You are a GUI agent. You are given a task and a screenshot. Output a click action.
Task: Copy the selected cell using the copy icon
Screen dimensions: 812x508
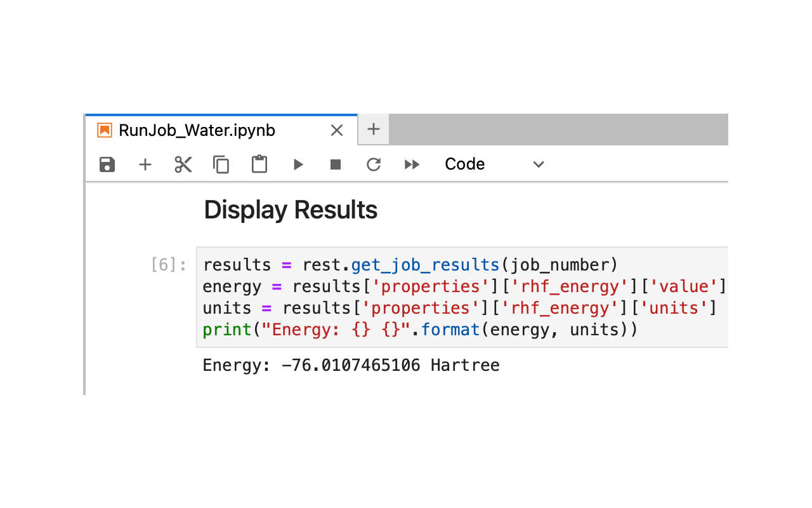coord(221,164)
